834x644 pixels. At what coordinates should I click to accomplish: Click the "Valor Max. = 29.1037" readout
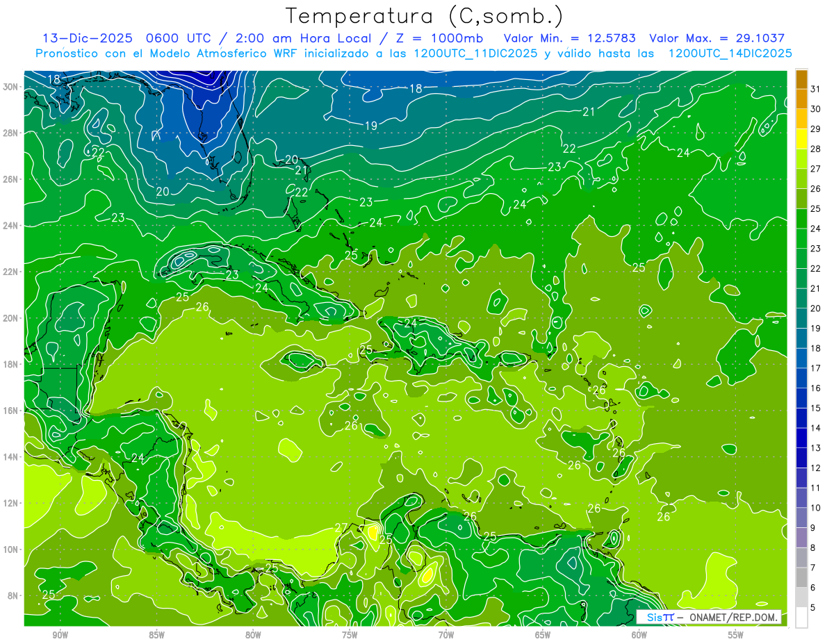coord(716,39)
